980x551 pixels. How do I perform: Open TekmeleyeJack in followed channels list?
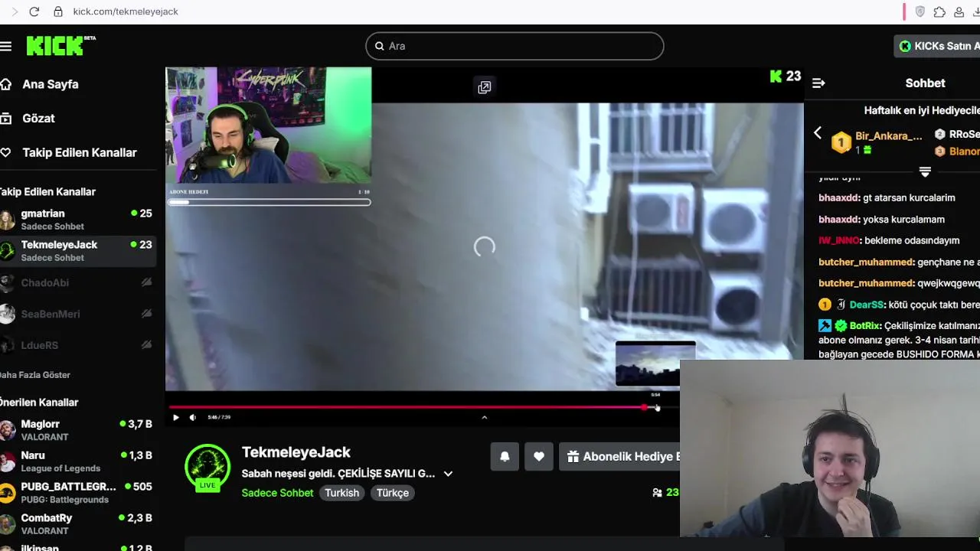(x=78, y=251)
